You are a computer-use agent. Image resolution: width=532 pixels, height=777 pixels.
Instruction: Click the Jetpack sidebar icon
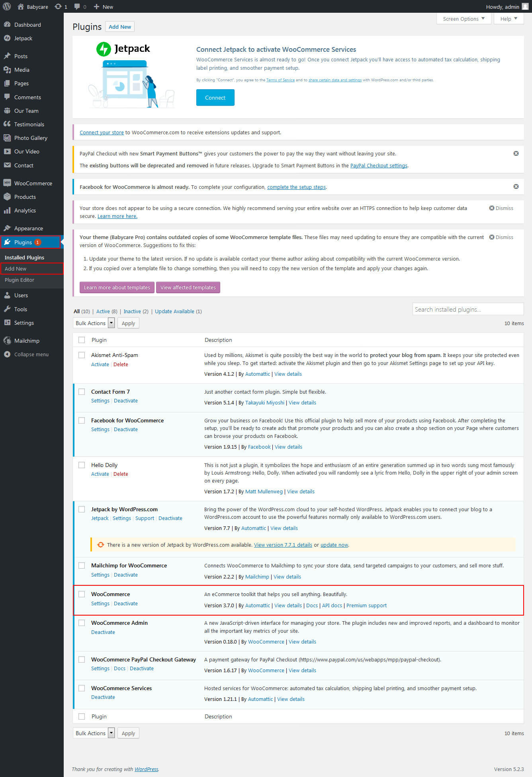click(7, 38)
